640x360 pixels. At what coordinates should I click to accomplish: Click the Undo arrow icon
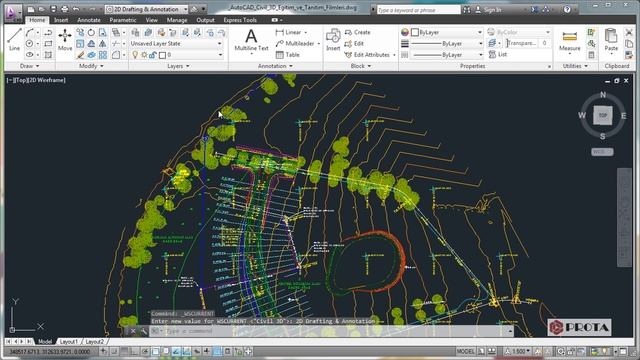point(76,9)
